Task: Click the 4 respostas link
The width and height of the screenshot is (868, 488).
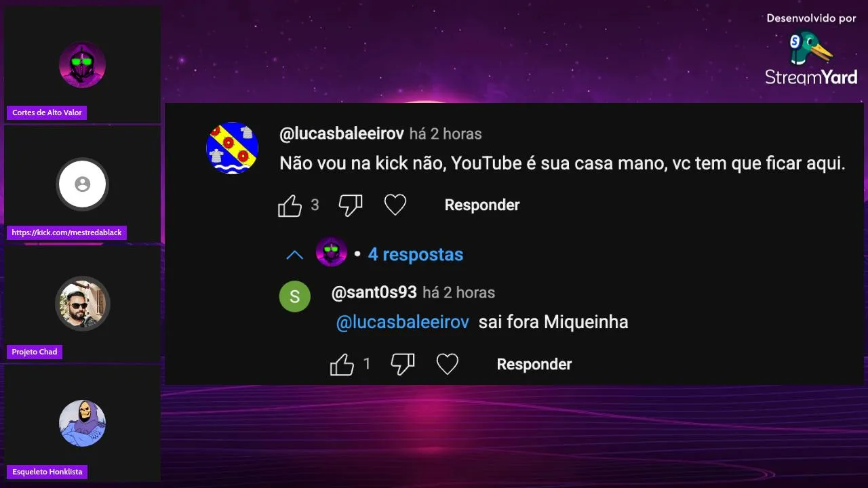Action: coord(415,255)
